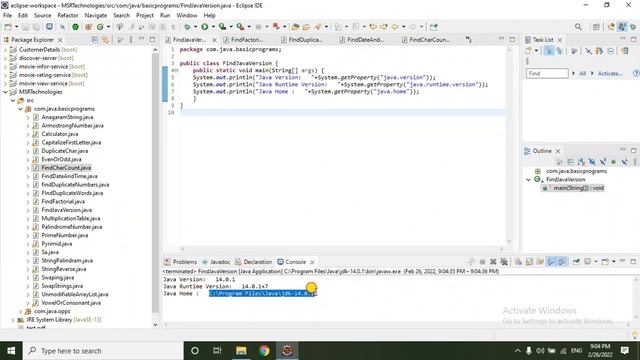
Task: Start debugging with the bug Debug icon
Action: click(x=187, y=27)
